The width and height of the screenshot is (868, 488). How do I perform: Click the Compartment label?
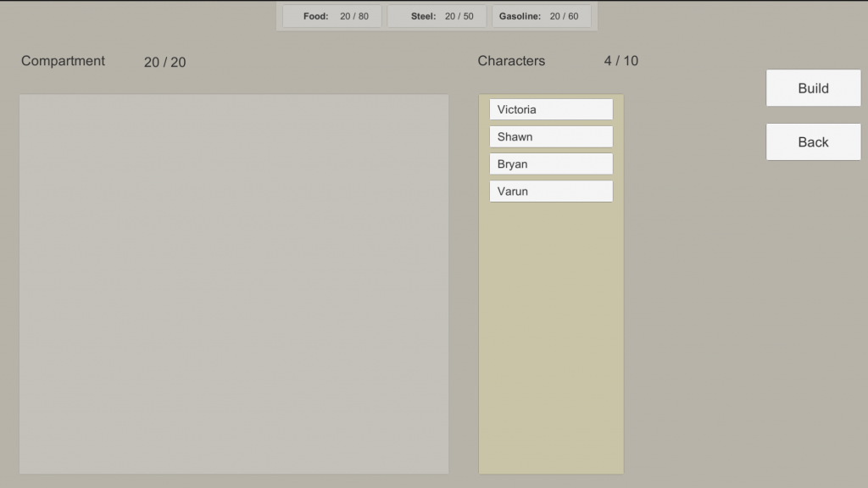point(63,61)
